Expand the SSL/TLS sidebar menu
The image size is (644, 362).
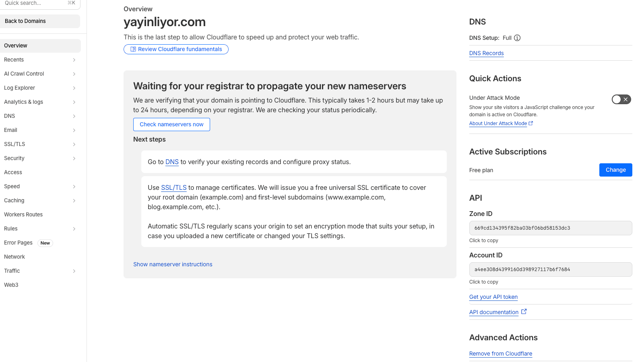(74, 144)
